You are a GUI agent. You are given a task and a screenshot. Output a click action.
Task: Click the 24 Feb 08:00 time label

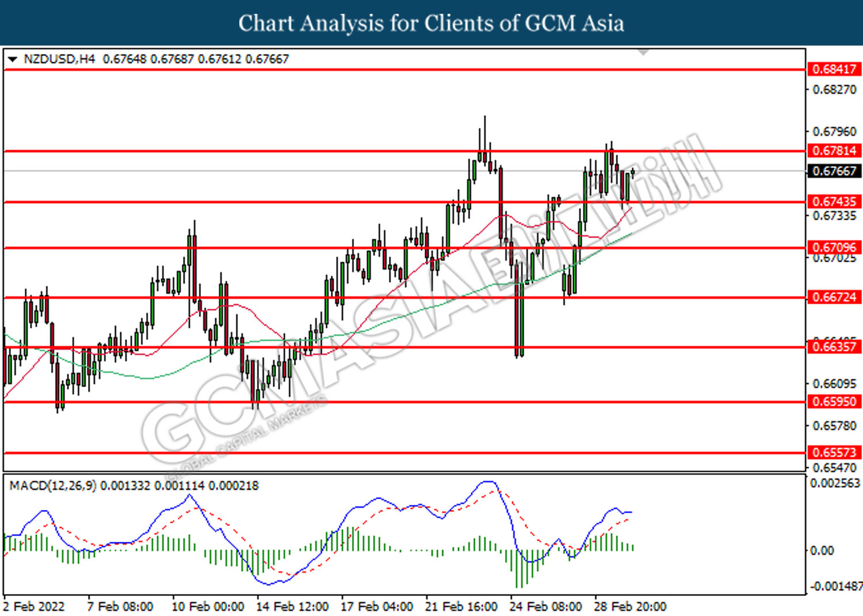[x=545, y=607]
